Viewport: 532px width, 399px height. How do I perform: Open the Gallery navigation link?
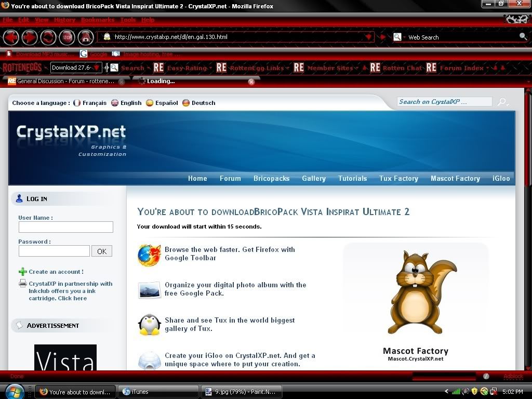(314, 179)
